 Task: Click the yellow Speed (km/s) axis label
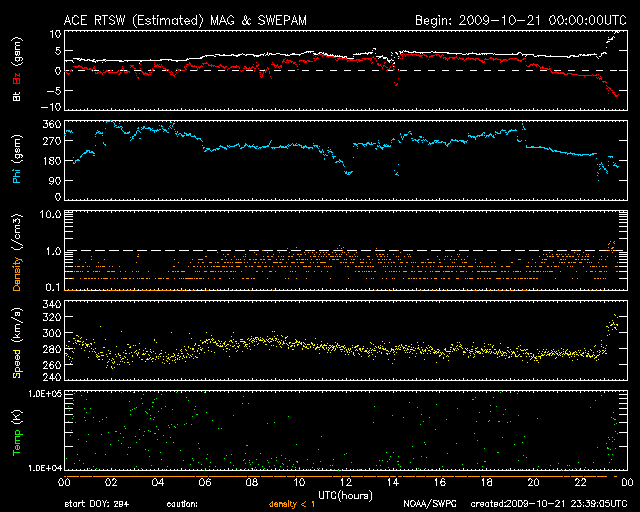16,340
